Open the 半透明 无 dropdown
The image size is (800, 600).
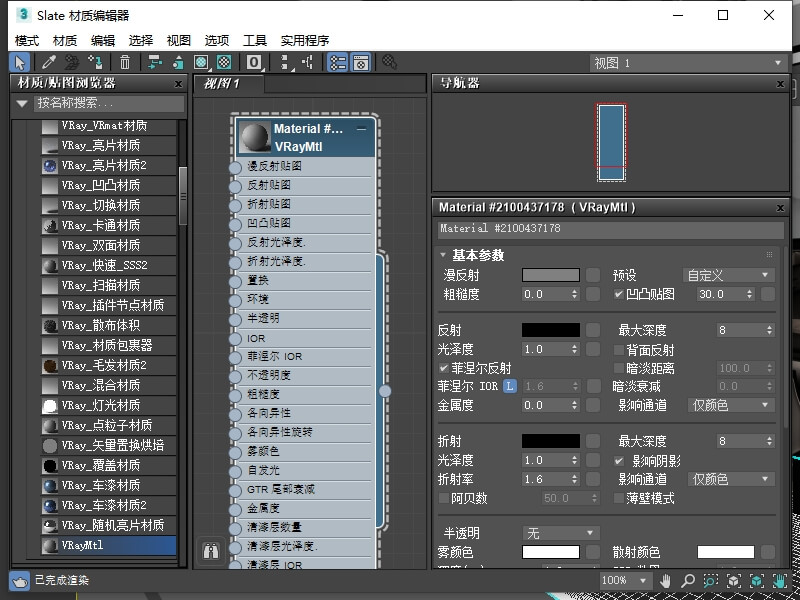[561, 533]
